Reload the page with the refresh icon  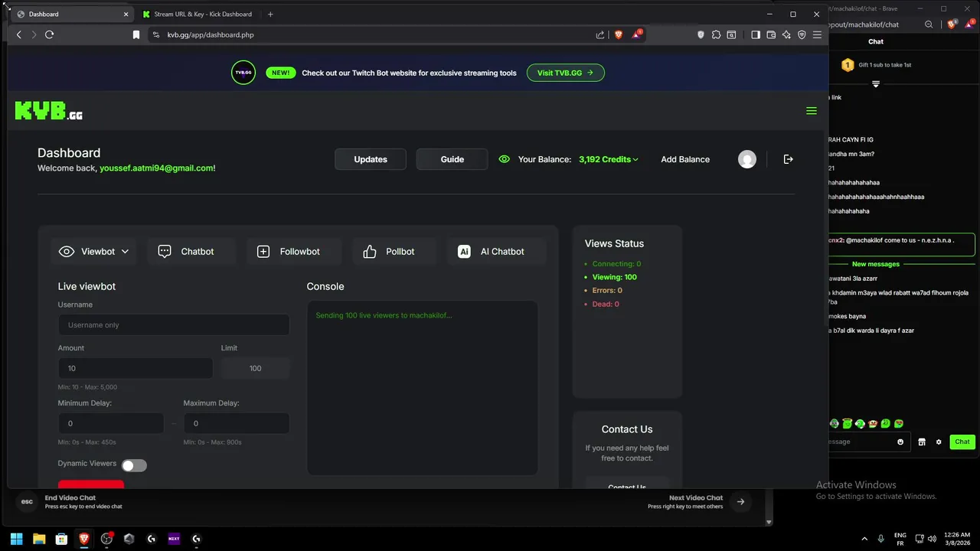(49, 34)
